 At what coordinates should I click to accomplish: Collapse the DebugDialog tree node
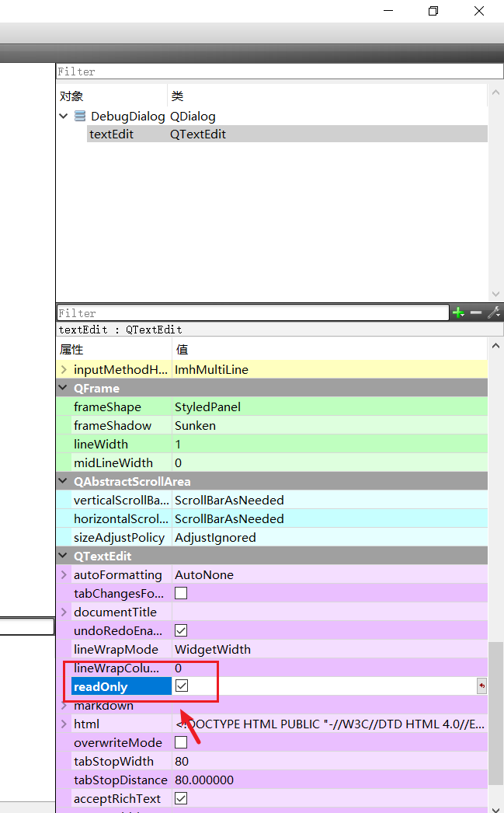(x=64, y=117)
